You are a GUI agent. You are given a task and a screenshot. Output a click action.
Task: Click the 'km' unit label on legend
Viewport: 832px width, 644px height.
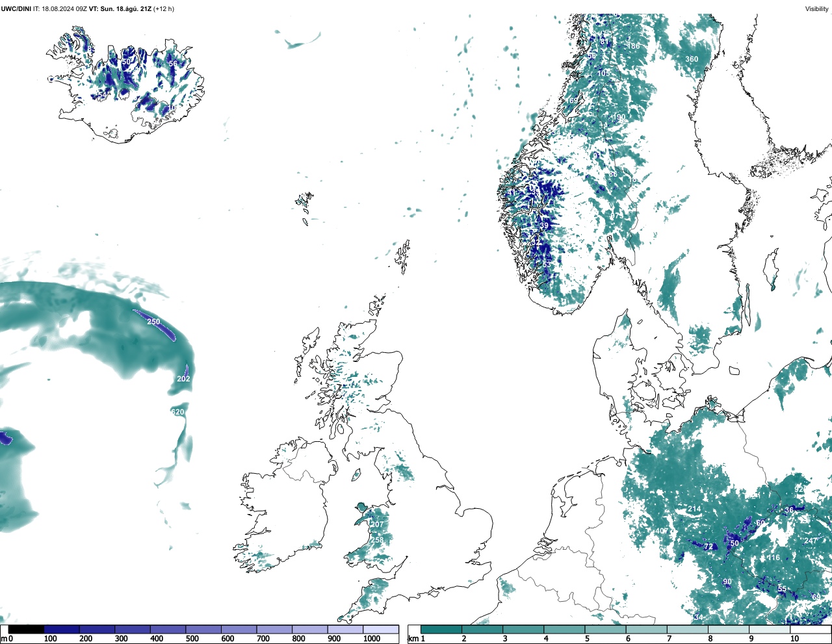412,639
